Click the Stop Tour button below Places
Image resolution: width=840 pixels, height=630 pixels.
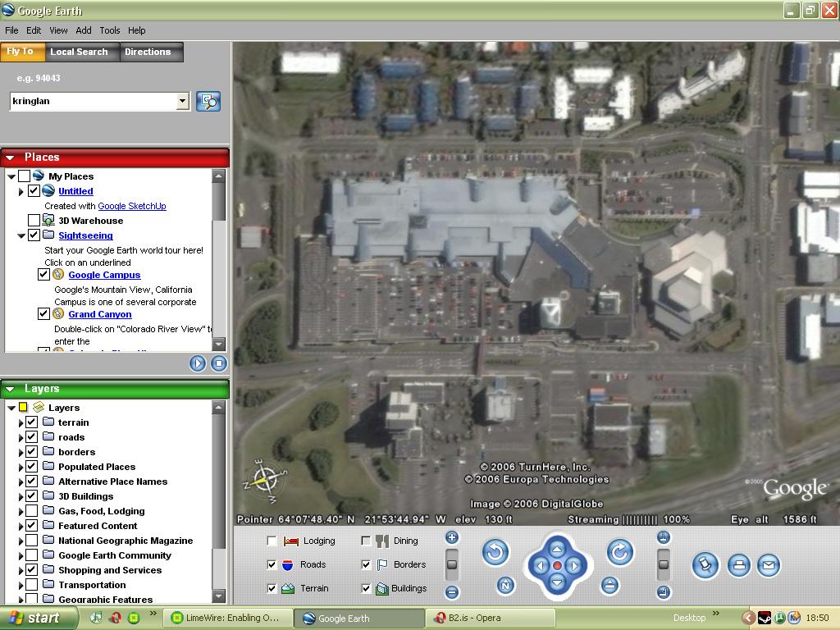pos(218,363)
